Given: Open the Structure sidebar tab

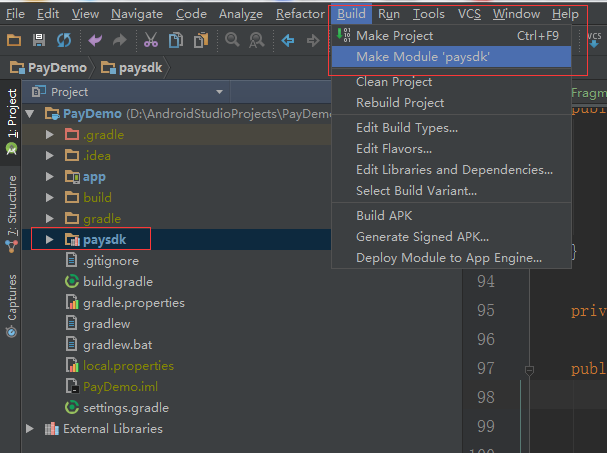Looking at the screenshot, I should [x=12, y=205].
